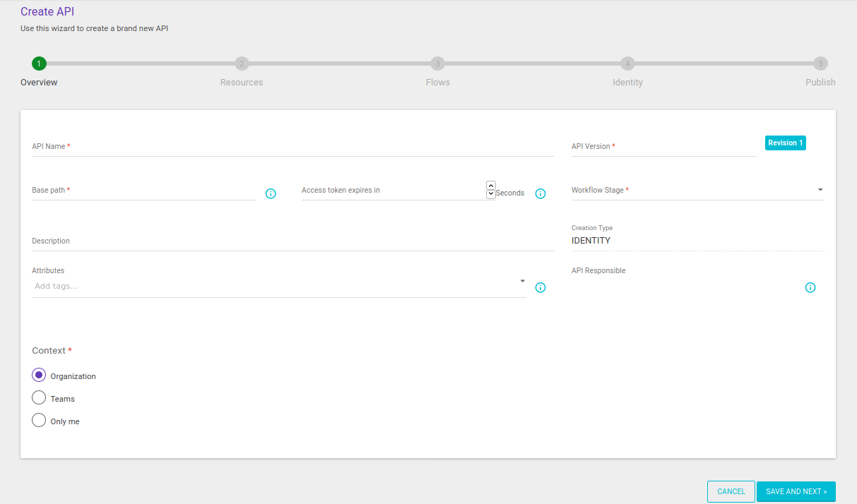Select the Teams context option

[x=39, y=397]
